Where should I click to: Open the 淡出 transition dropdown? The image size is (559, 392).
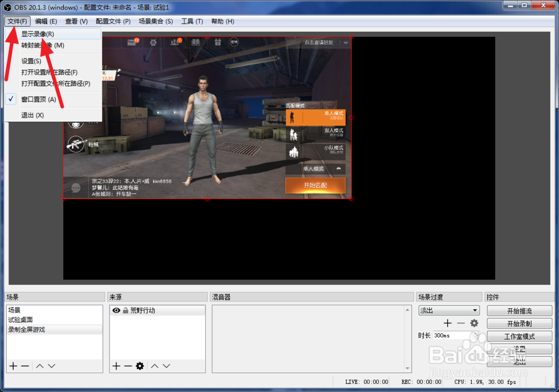[x=449, y=310]
